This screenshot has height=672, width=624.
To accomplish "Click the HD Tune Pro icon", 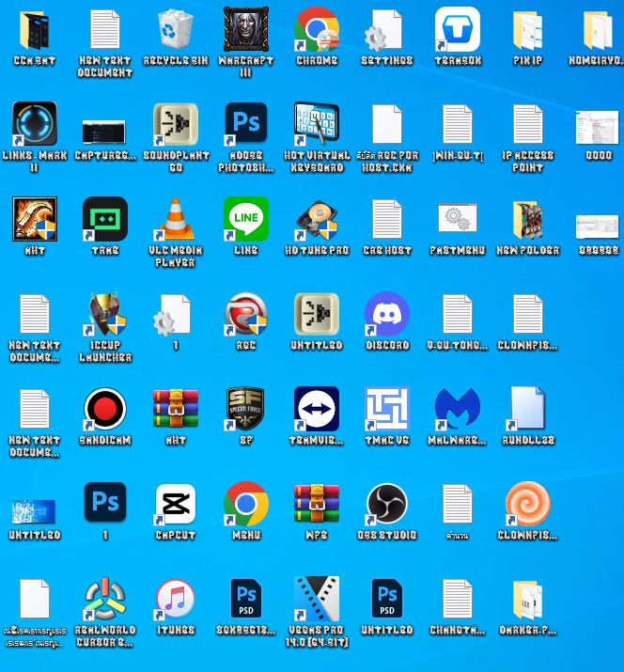I will click(317, 220).
